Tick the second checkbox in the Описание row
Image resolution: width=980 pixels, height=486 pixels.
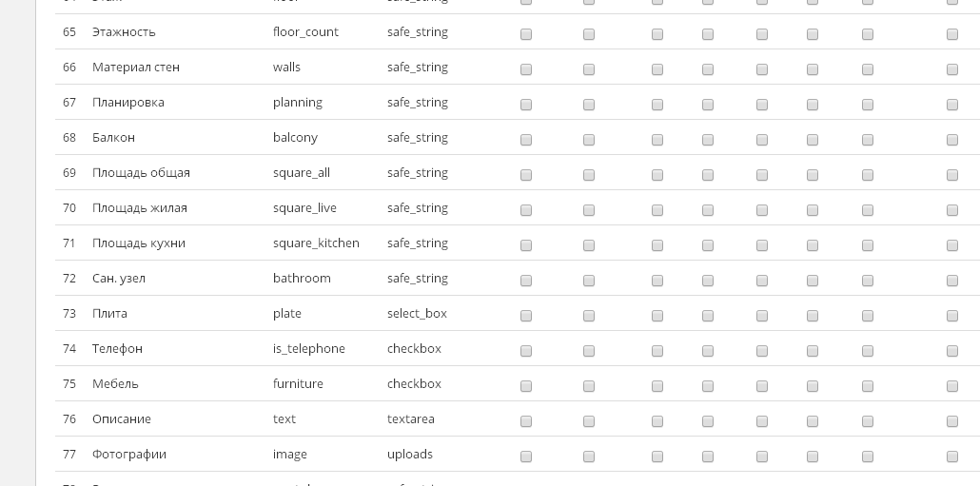click(x=588, y=421)
